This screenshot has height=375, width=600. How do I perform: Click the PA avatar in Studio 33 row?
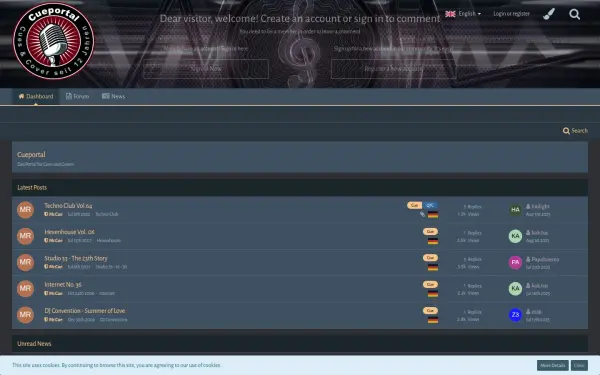[515, 262]
